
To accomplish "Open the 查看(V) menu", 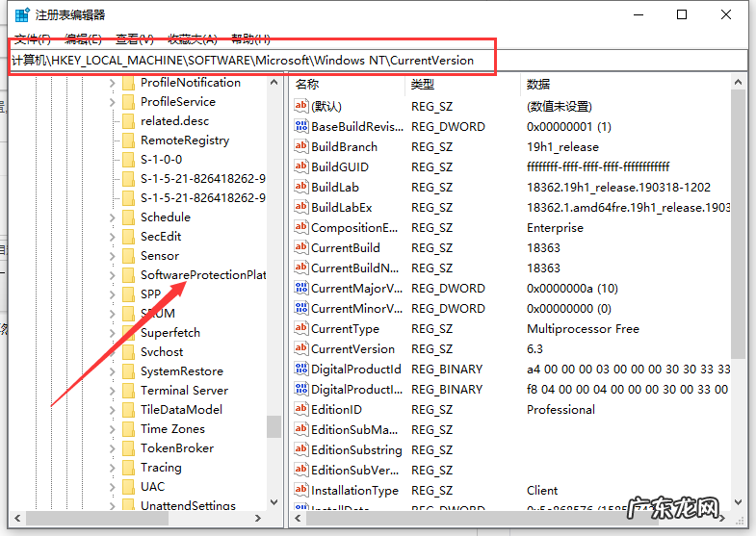I will (135, 39).
